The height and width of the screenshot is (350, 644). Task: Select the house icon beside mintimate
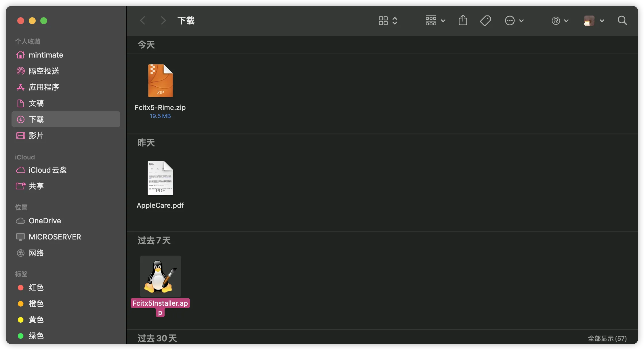pyautogui.click(x=20, y=55)
